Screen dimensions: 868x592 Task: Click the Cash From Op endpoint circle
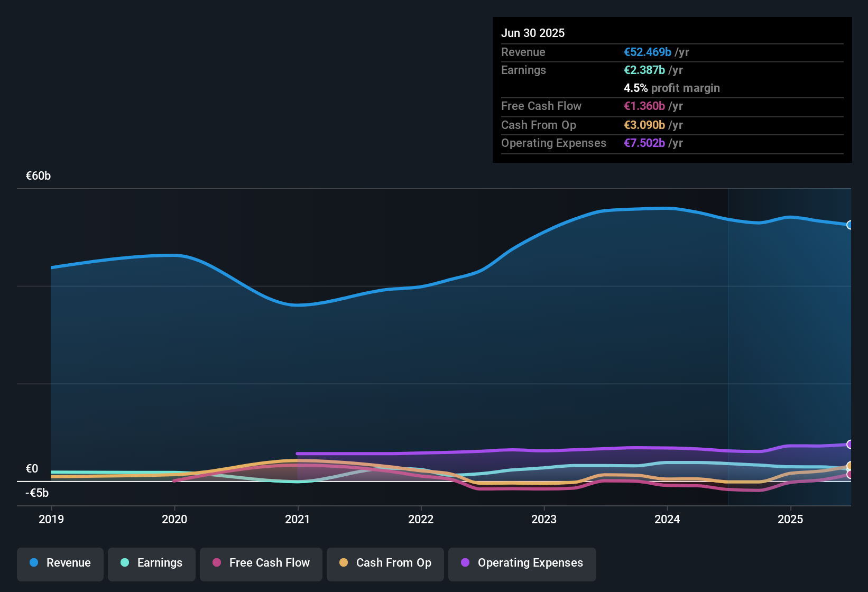(850, 467)
